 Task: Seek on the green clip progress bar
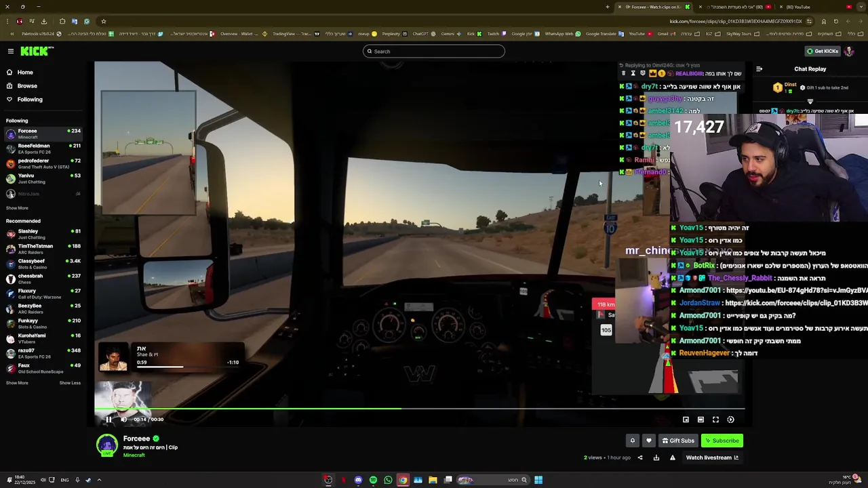pyautogui.click(x=420, y=409)
